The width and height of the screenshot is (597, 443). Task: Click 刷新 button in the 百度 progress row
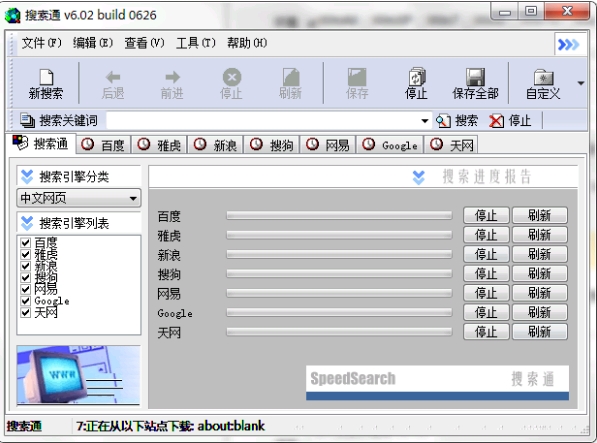coord(540,215)
